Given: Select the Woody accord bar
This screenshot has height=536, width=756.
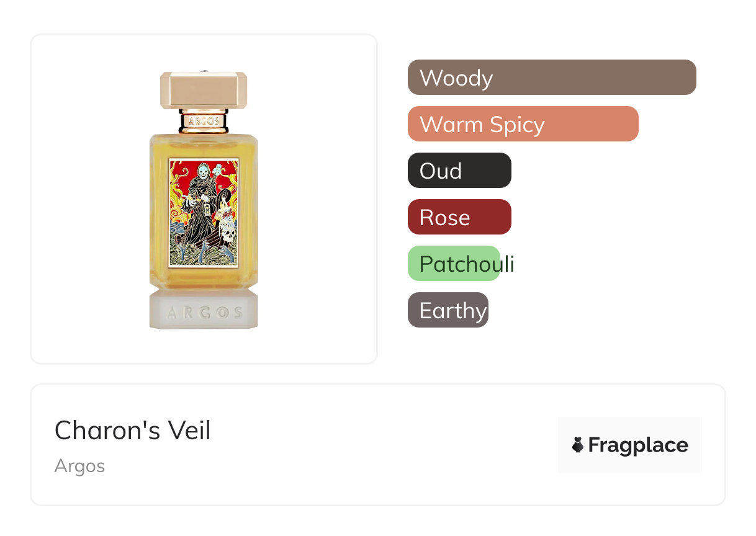Looking at the screenshot, I should tap(551, 78).
